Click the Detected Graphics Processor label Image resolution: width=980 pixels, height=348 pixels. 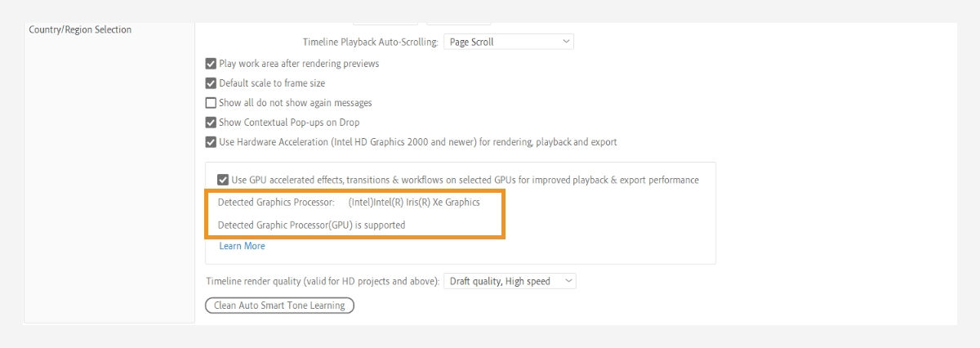(276, 202)
